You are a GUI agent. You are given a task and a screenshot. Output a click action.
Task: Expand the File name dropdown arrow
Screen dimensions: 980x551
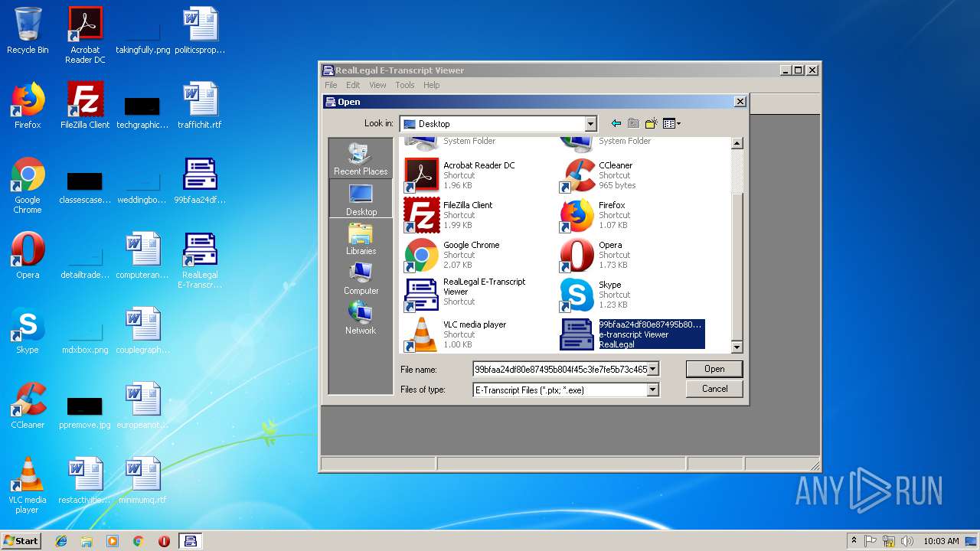click(x=652, y=369)
